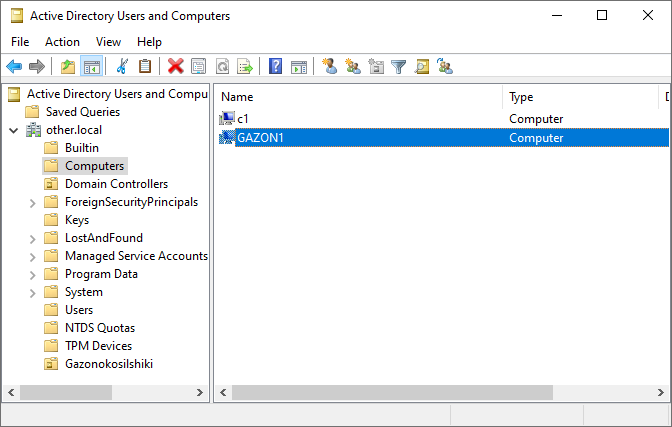Cut with the scissors icon
Image resolution: width=672 pixels, height=427 pixels.
click(x=122, y=66)
